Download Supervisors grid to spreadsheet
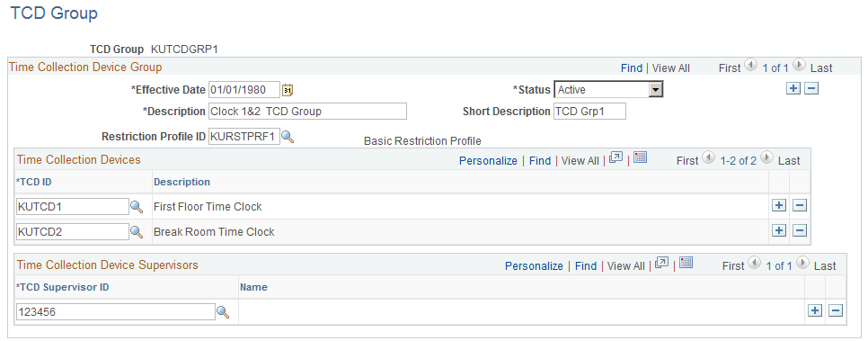 (686, 263)
